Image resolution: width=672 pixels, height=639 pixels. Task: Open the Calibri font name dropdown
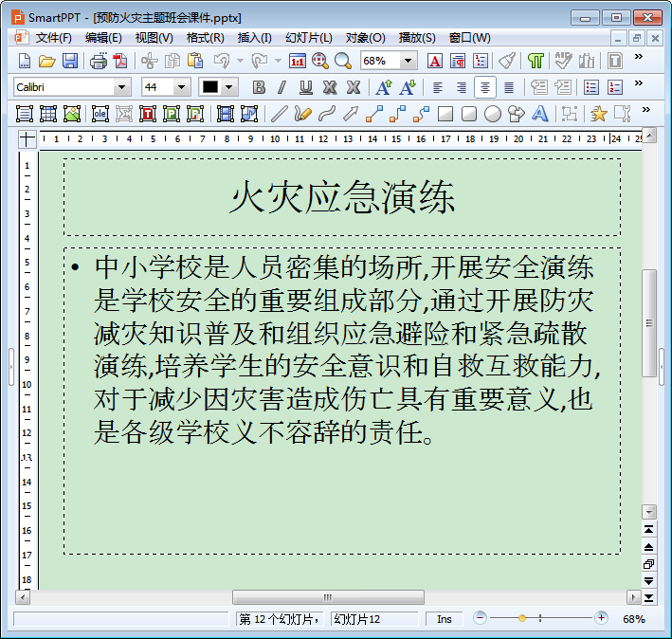[121, 87]
